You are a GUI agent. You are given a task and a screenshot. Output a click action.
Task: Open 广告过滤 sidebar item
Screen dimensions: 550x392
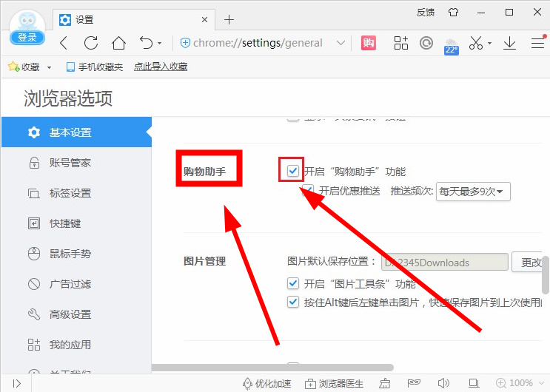click(76, 284)
